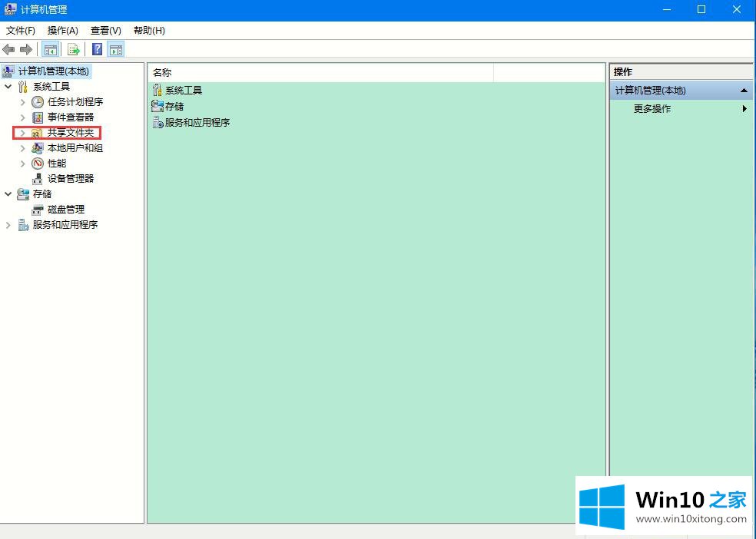Viewport: 756px width, 539px height.
Task: Expand the 性能 node
Action: tap(22, 164)
